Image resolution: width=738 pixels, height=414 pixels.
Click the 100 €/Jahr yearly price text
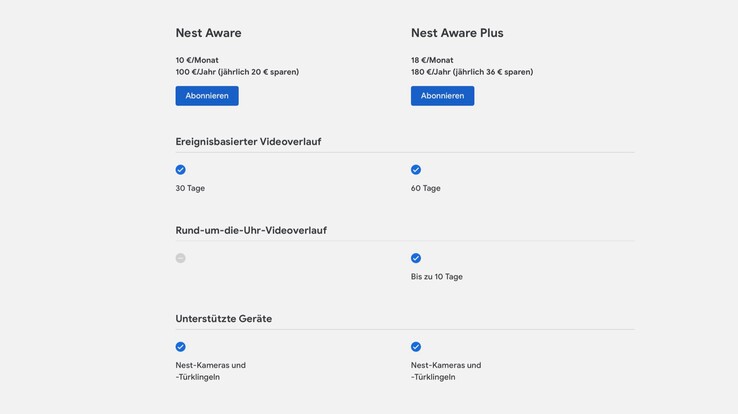click(237, 72)
